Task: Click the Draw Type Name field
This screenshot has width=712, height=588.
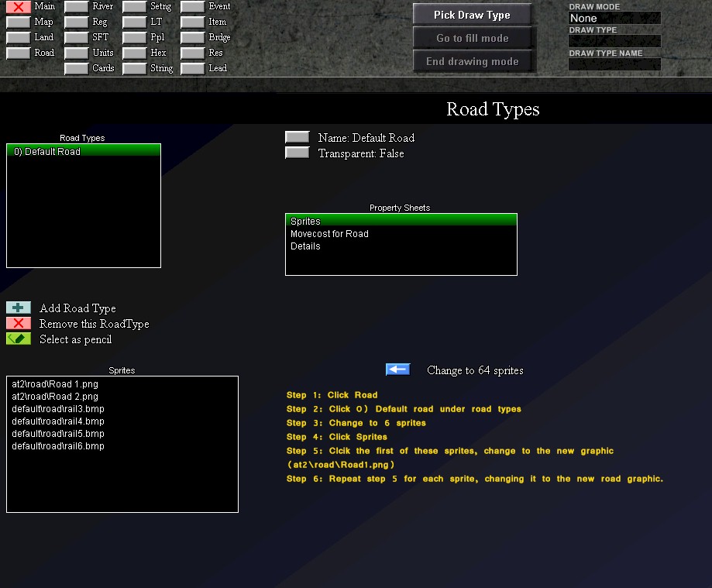Action: [x=614, y=64]
